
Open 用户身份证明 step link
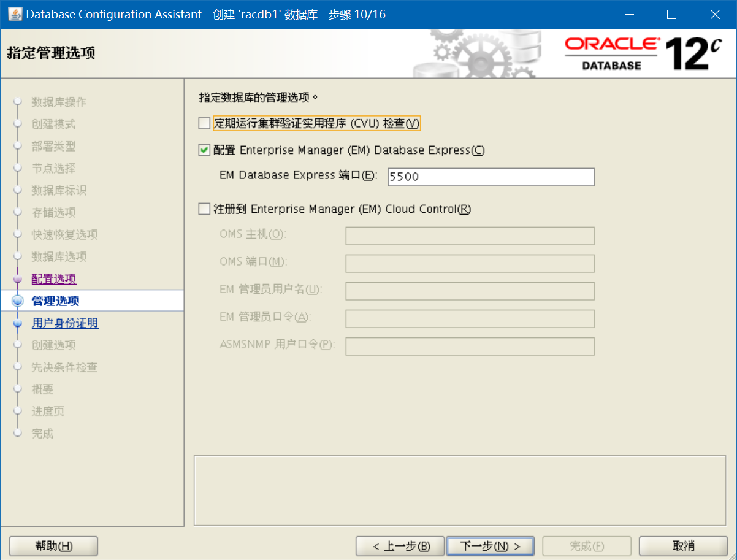pyautogui.click(x=65, y=323)
